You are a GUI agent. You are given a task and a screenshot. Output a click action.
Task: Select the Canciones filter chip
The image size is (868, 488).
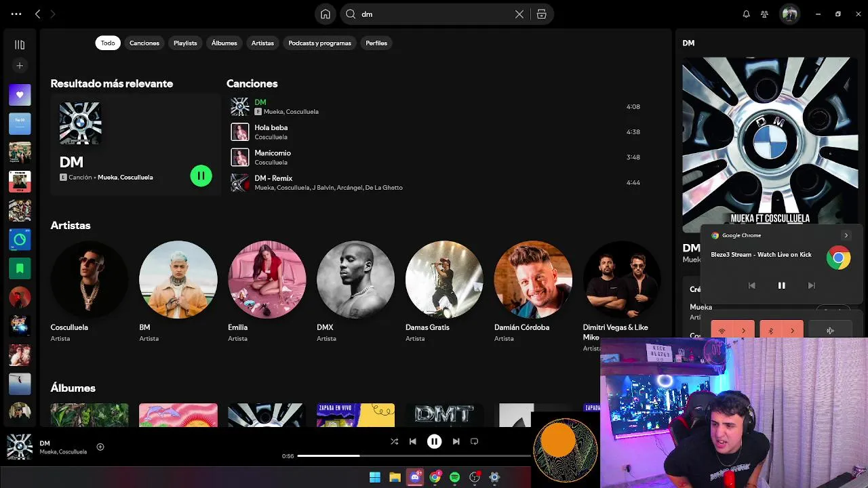pyautogui.click(x=144, y=43)
